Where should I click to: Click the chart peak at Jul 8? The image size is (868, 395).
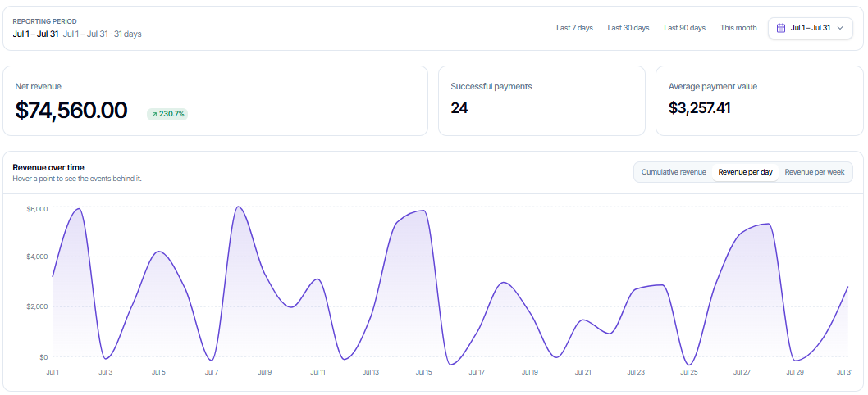(238, 207)
